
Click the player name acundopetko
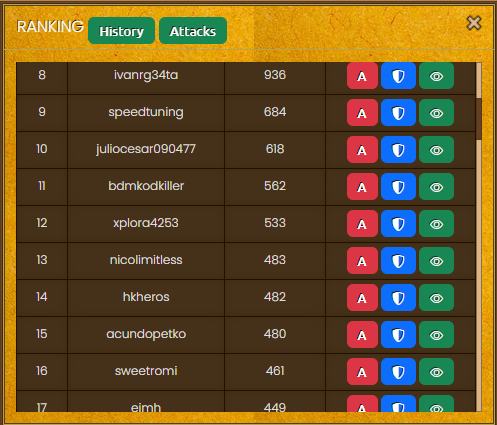146,334
